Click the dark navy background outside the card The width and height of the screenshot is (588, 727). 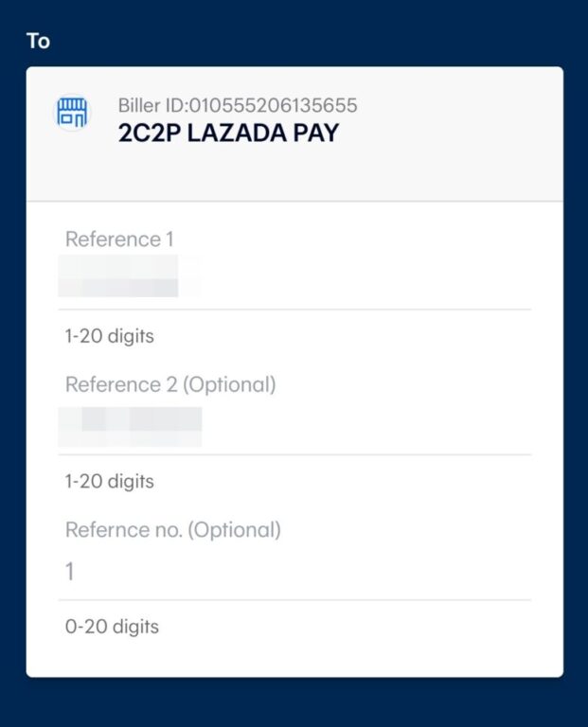(x=294, y=702)
